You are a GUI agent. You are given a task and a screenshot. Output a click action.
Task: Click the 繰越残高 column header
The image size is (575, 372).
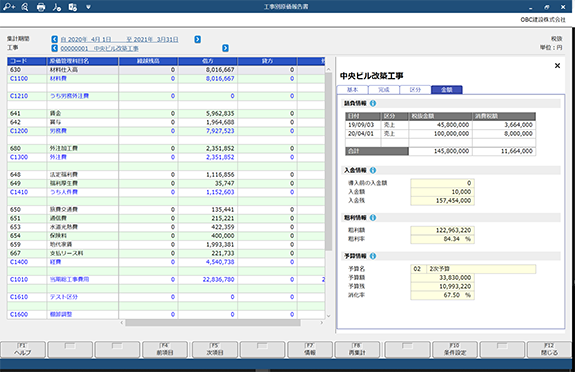click(x=148, y=61)
